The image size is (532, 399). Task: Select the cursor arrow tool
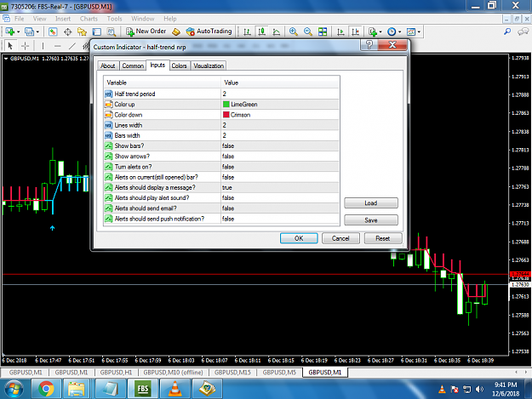10,45
